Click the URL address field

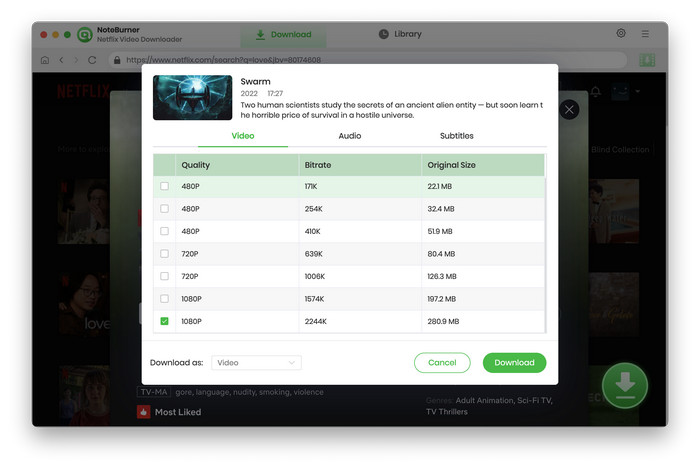click(x=367, y=60)
